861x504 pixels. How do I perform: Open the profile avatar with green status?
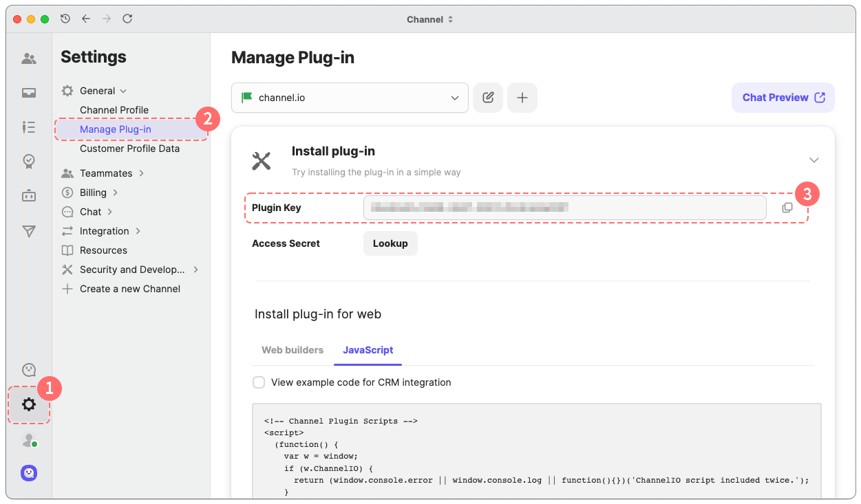[29, 441]
